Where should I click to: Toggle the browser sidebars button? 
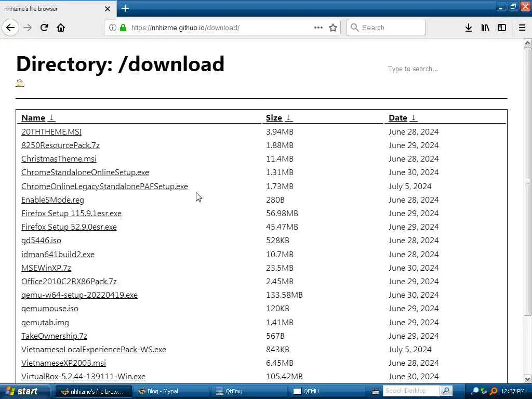[x=502, y=28]
